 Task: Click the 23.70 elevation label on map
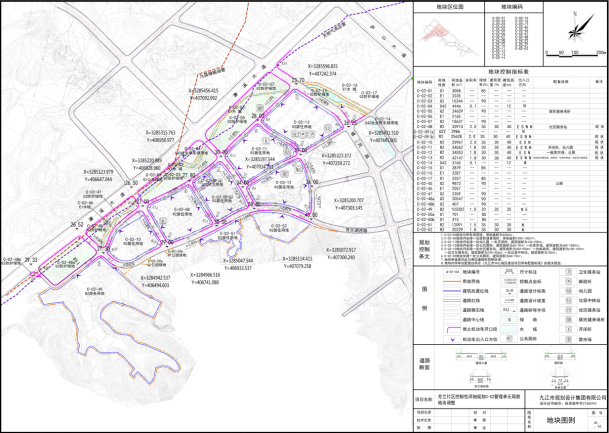(298, 80)
